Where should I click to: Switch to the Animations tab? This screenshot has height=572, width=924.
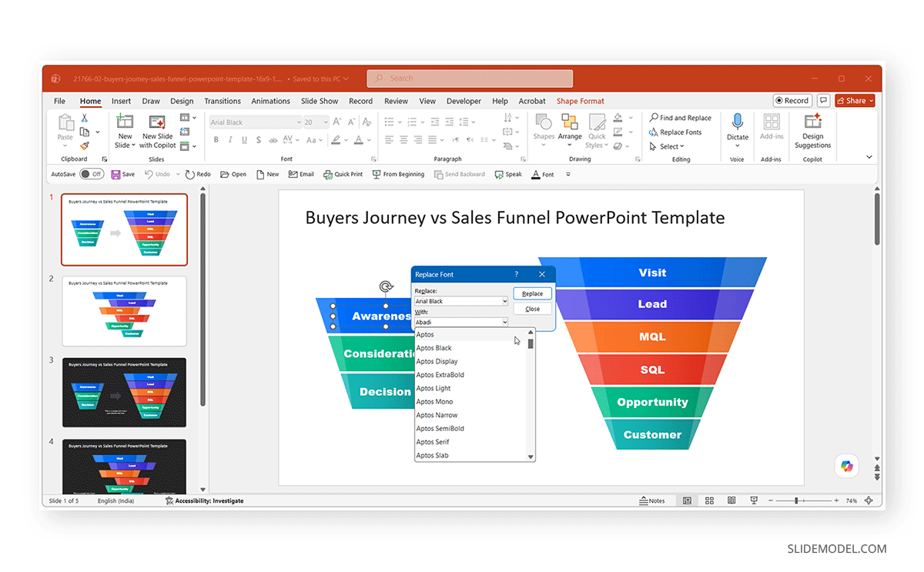coord(270,101)
